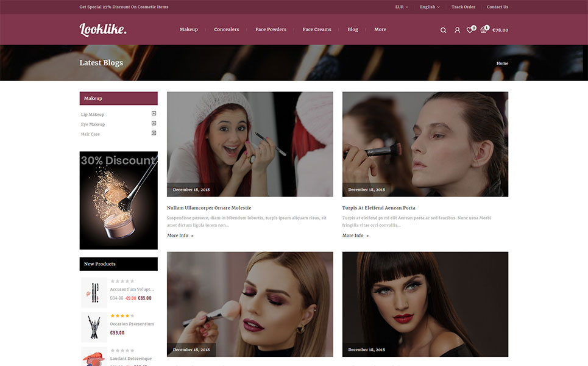Click the Latest Blogs page title
The height and width of the screenshot is (366, 588).
[x=101, y=63]
